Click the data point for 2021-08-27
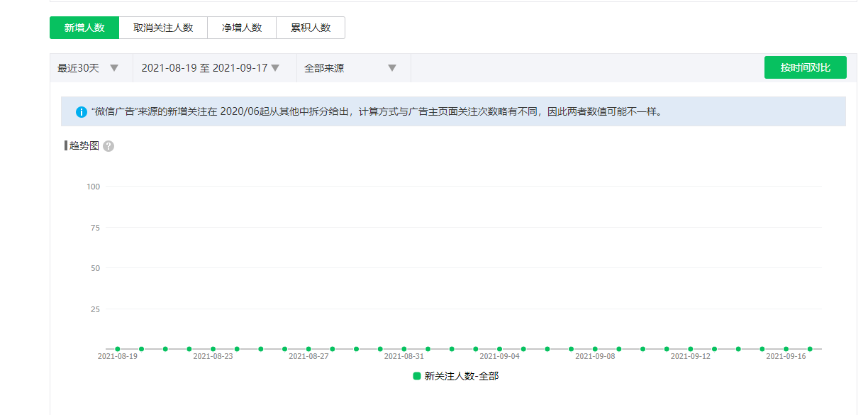868x415 pixels. click(308, 349)
